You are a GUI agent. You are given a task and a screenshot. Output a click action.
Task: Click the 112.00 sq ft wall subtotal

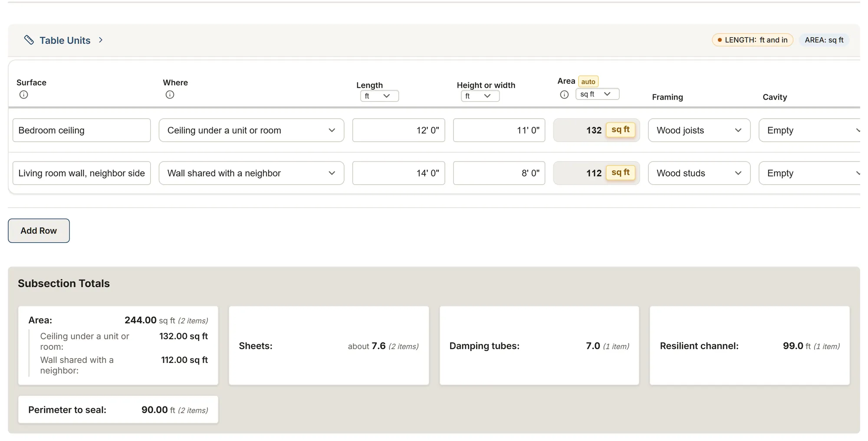click(x=184, y=360)
